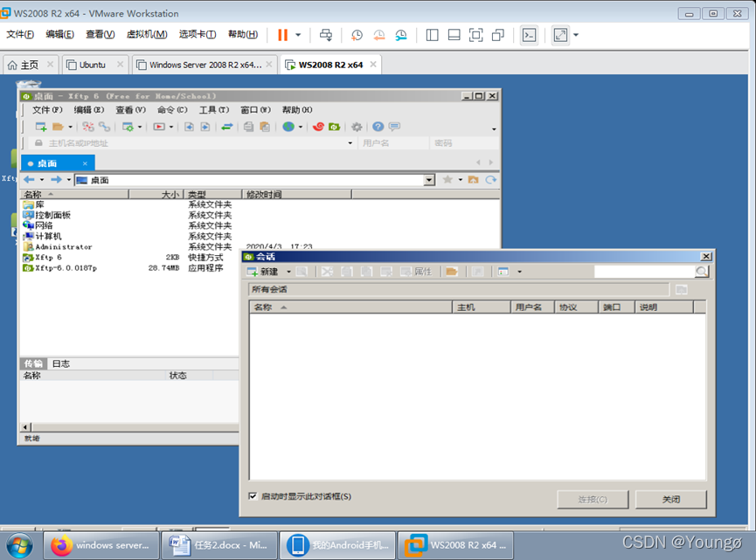The width and height of the screenshot is (756, 560).
Task: Click the Xftp transfer right icon
Action: (205, 127)
